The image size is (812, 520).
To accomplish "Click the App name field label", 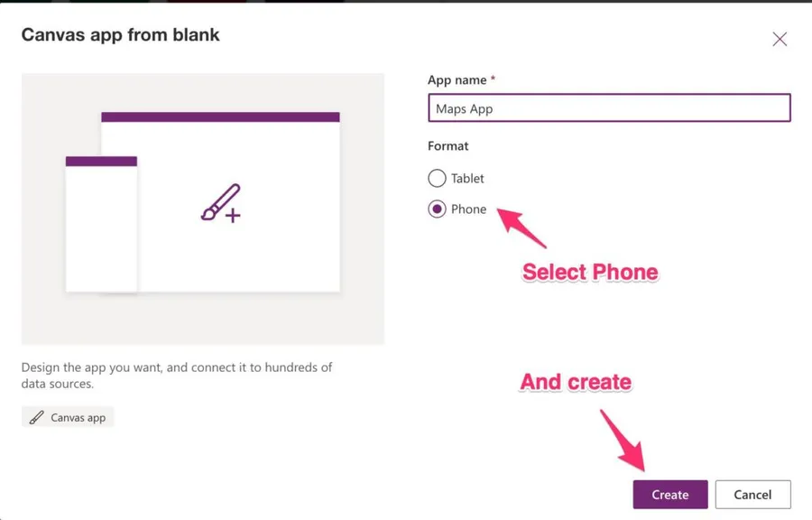I will pyautogui.click(x=457, y=80).
